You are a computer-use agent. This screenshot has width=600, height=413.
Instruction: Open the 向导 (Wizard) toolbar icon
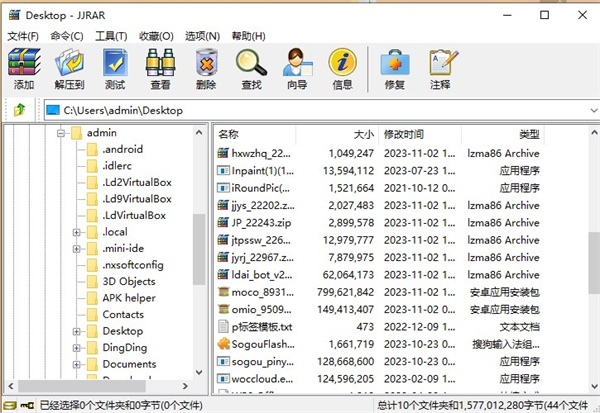[x=297, y=62]
